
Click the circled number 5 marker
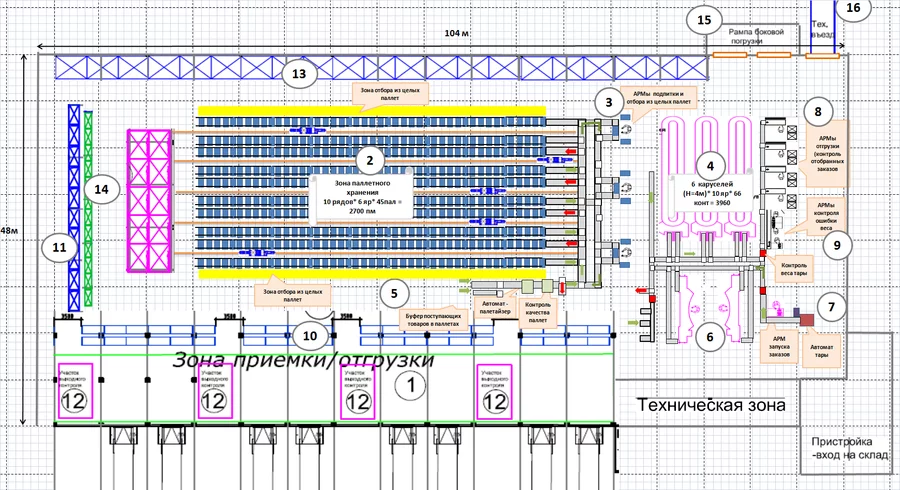coord(394,293)
